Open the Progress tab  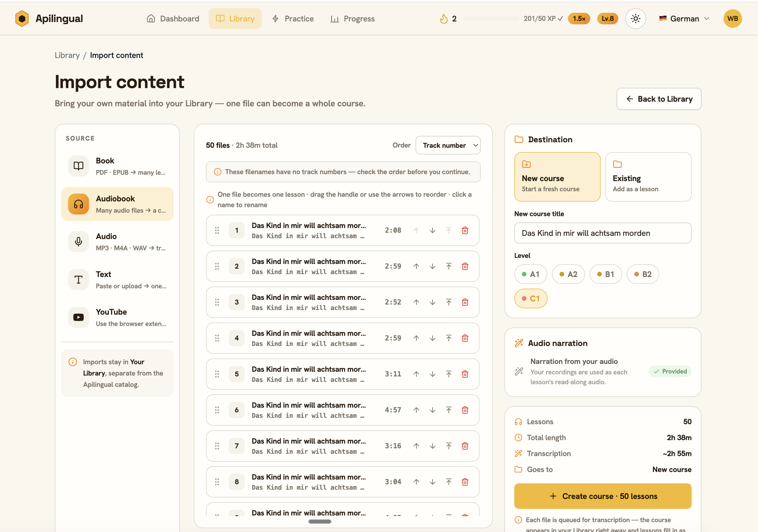pyautogui.click(x=353, y=19)
